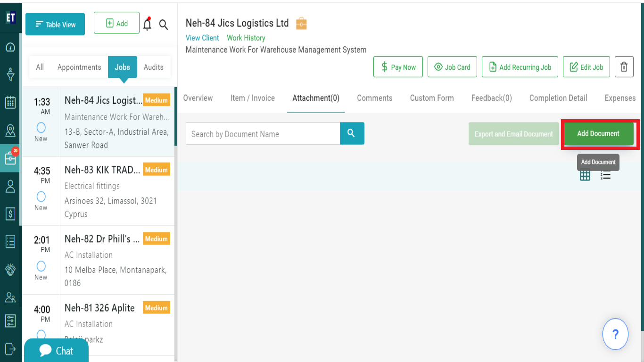This screenshot has height=362, width=644.
Task: Click the magnifier search icon beside bell
Action: click(x=164, y=25)
